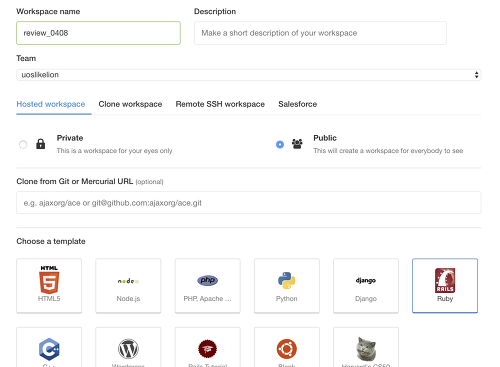Screen dimensions: 500x367
Task: Click 'This is a workspace for your eyes only'
Action: click(114, 151)
